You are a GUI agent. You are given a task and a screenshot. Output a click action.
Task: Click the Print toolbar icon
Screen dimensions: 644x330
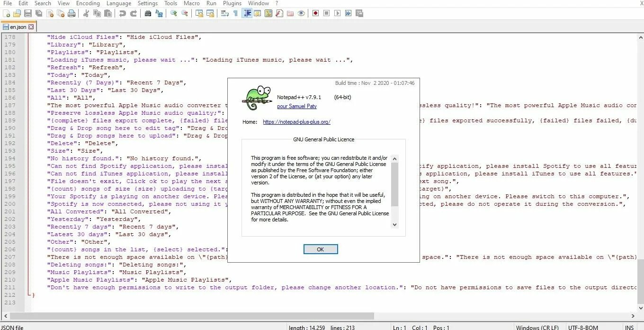pos(72,13)
